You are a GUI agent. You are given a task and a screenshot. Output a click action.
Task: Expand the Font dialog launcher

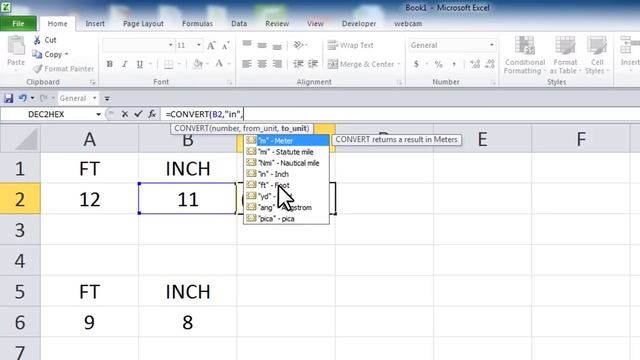pyautogui.click(x=229, y=82)
